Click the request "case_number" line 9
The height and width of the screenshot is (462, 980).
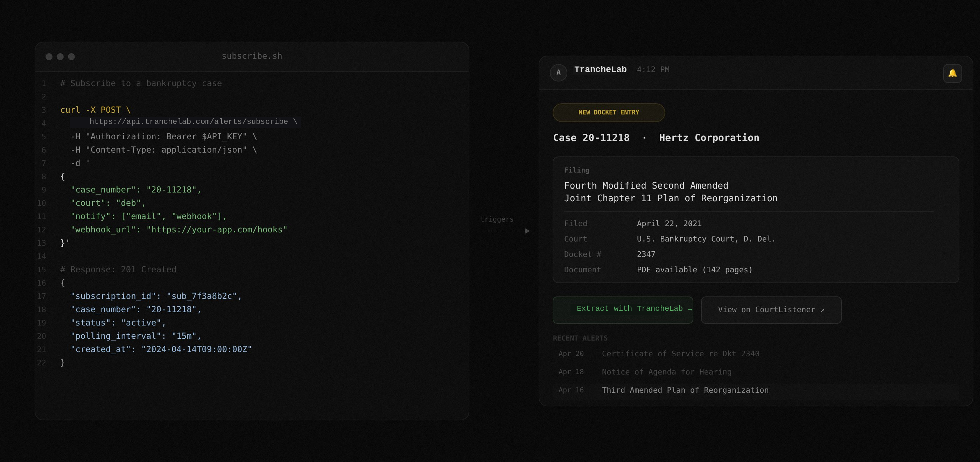(x=136, y=190)
